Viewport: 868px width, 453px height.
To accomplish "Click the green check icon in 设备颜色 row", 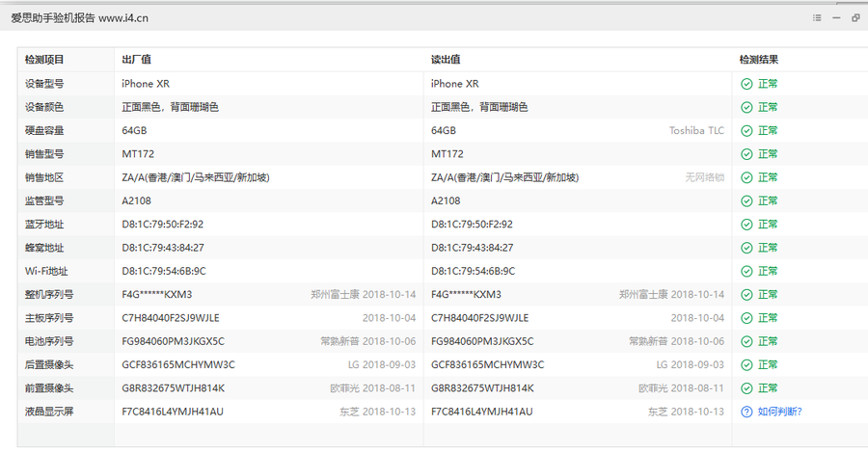I will point(746,107).
